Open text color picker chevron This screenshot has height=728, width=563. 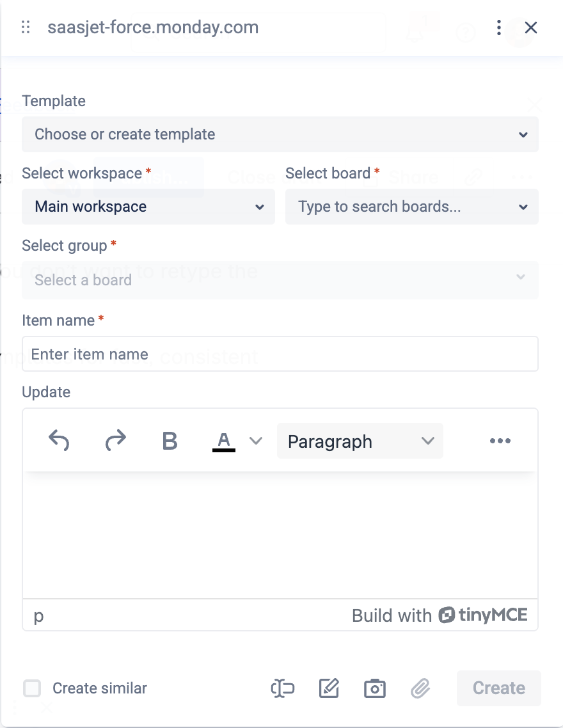[x=256, y=441]
